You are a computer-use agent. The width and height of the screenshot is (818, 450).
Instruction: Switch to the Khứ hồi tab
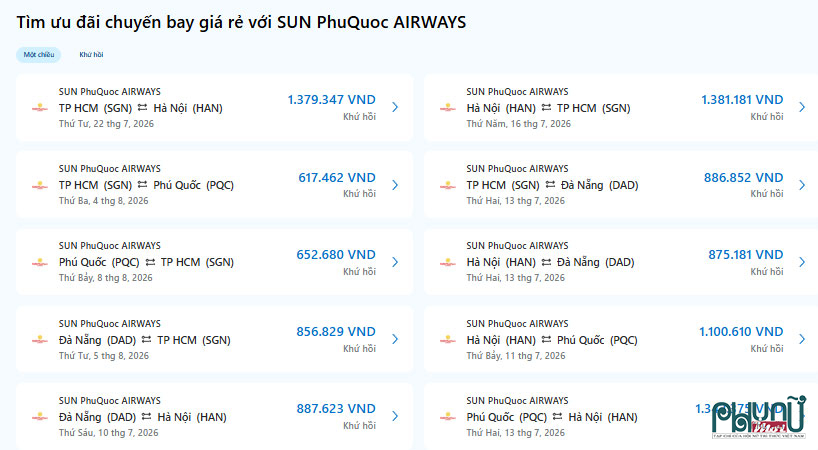[91, 55]
